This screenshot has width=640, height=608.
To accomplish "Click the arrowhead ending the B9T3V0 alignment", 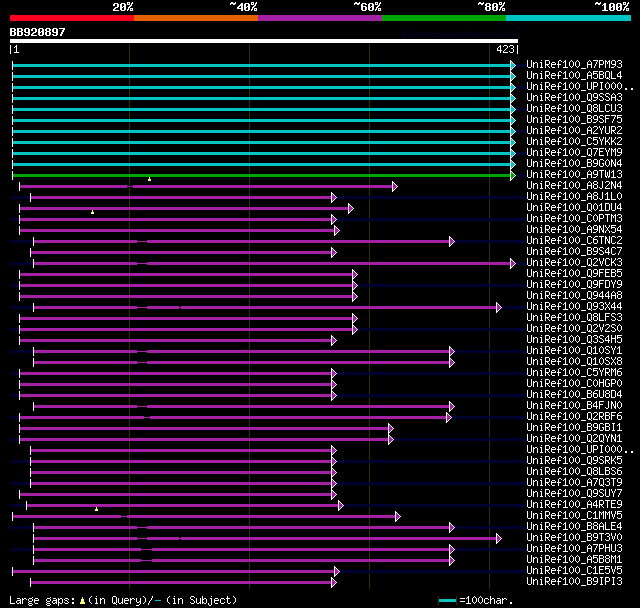I will [x=499, y=539].
